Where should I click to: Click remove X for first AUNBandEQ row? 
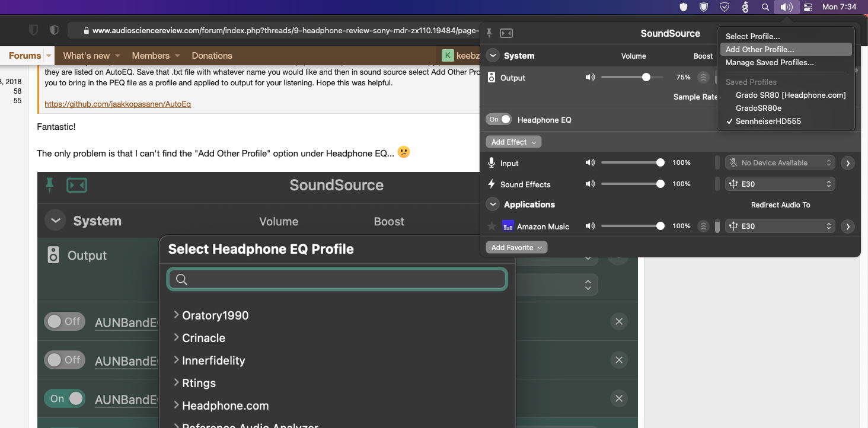[x=619, y=321]
